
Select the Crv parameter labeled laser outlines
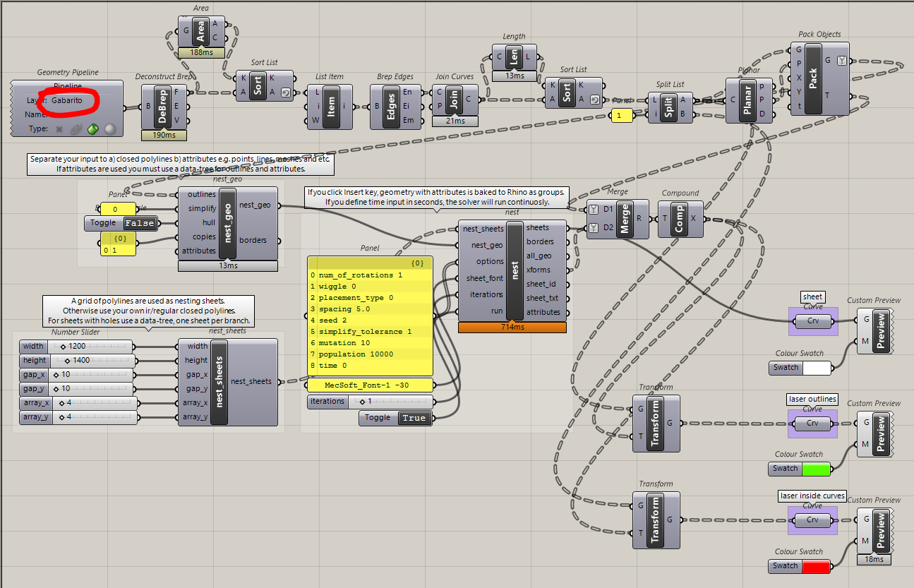(x=812, y=424)
